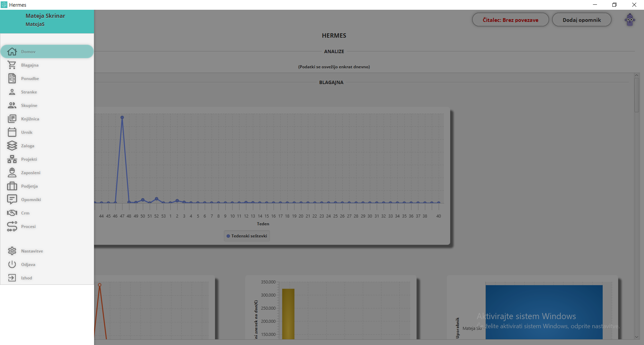
Task: Click the week 47 peak data point
Action: tap(122, 117)
